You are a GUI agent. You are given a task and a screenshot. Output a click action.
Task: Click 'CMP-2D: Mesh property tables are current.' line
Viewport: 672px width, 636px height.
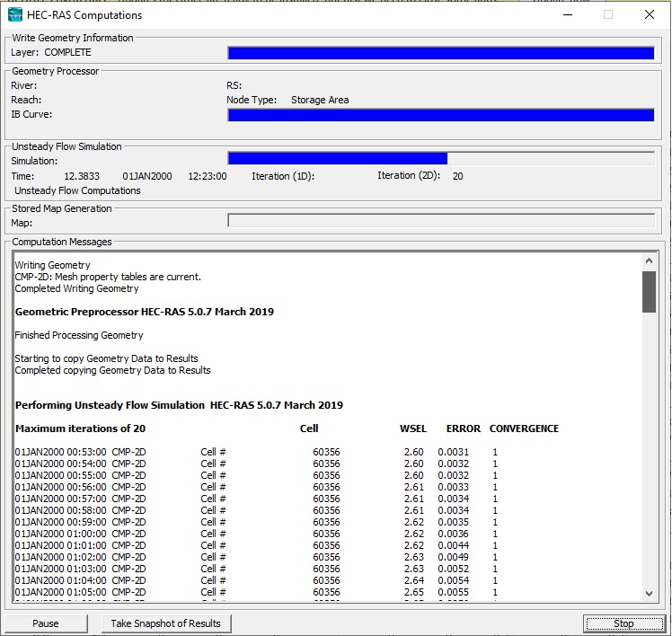click(x=108, y=277)
